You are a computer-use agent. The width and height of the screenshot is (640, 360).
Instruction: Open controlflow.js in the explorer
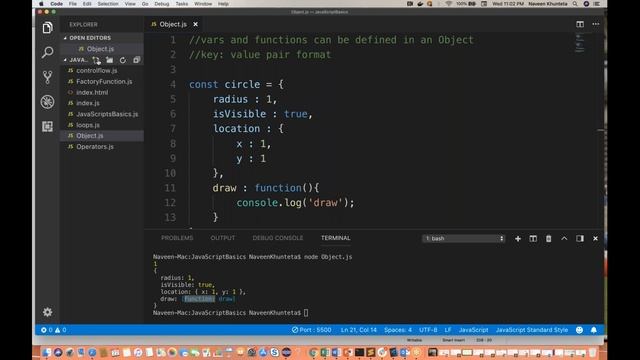pos(97,71)
